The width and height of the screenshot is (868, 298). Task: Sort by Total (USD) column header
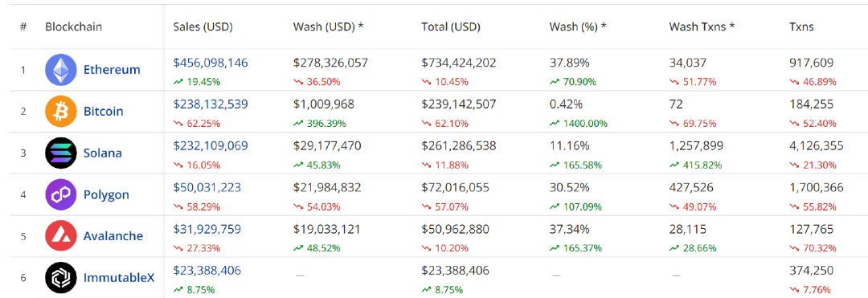pos(451,27)
